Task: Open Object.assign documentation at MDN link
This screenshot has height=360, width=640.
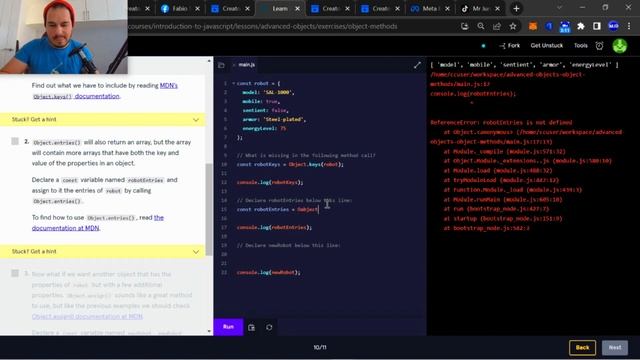Action: 87,316
